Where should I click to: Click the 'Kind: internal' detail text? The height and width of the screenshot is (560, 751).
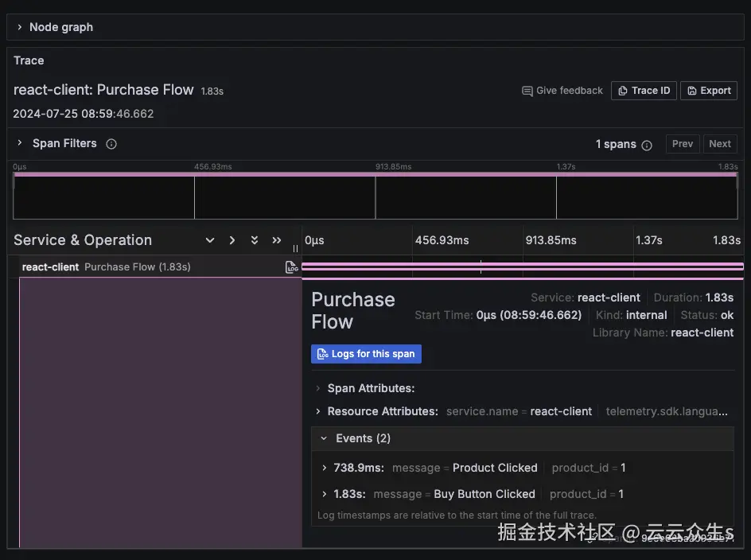[631, 315]
